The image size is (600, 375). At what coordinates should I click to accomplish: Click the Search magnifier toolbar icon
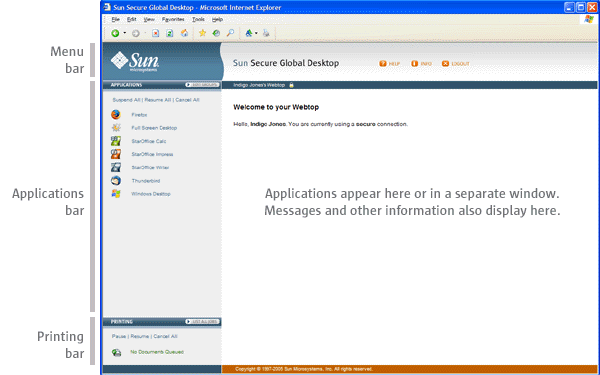(x=230, y=33)
